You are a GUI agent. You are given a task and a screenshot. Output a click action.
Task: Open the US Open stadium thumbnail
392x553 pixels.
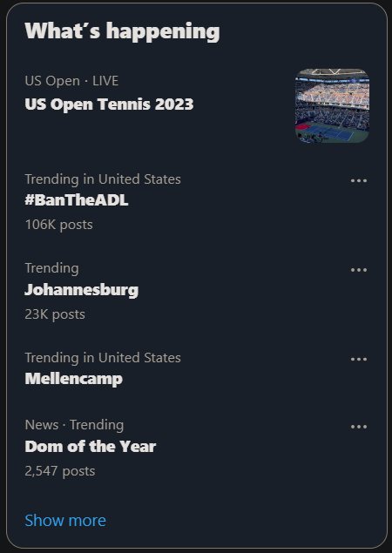(x=332, y=105)
